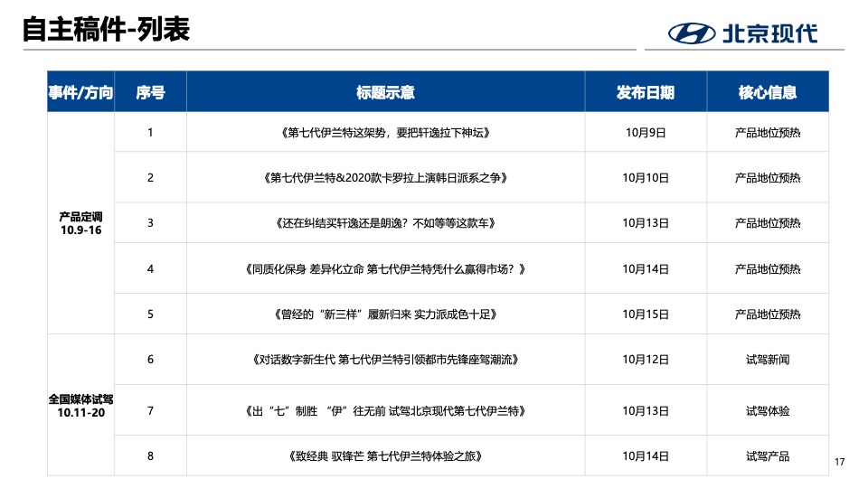The image size is (868, 488).
Task: Click the 标题示意 column header
Action: pyautogui.click(x=386, y=92)
